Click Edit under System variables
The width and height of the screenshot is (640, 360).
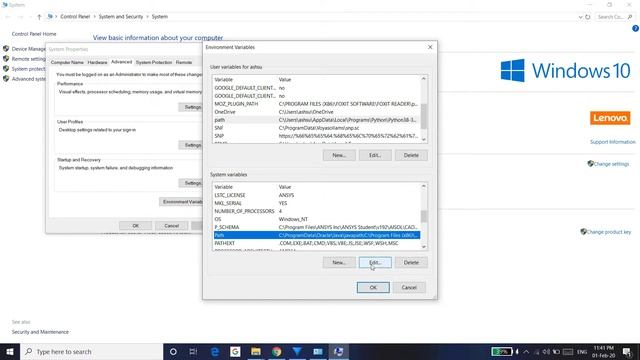(375, 262)
